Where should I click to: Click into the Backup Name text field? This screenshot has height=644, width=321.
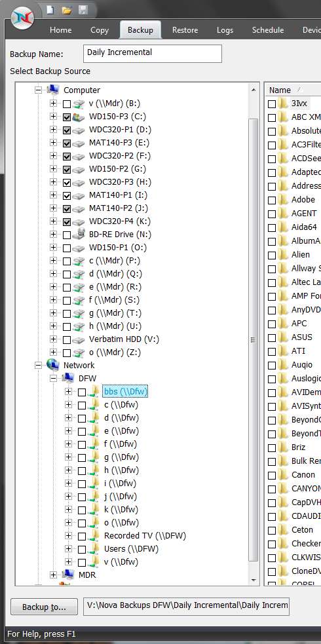pyautogui.click(x=152, y=53)
